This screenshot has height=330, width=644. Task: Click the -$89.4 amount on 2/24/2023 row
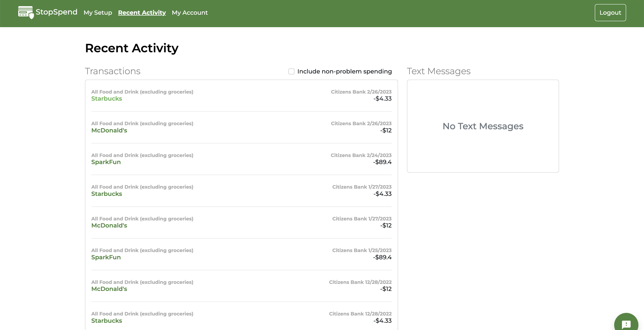[382, 162]
